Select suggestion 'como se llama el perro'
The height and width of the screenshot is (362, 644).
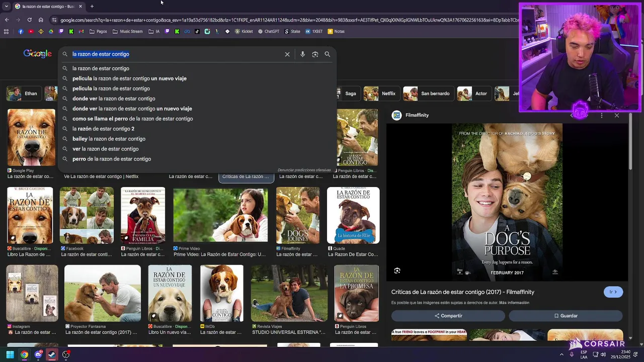coord(132,119)
